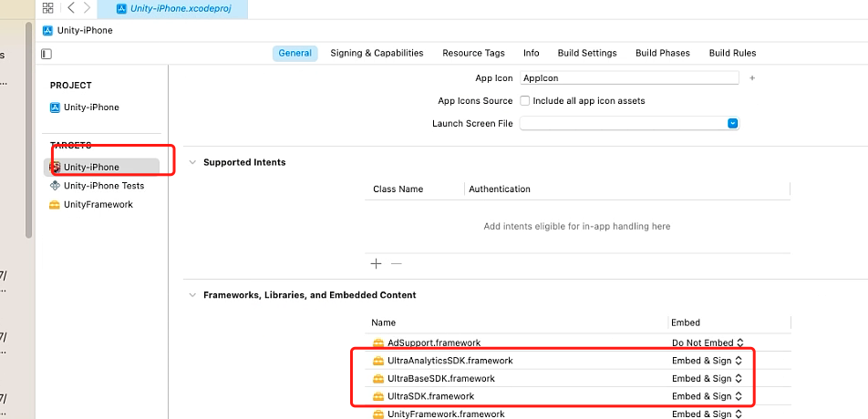
Task: Click the Authentication column header
Action: [x=500, y=189]
